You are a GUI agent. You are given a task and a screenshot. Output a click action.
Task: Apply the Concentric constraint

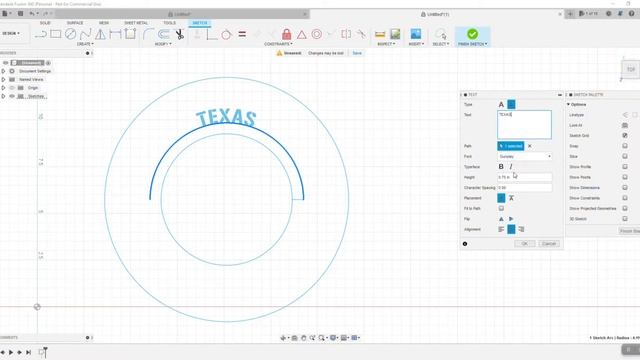pos(317,34)
